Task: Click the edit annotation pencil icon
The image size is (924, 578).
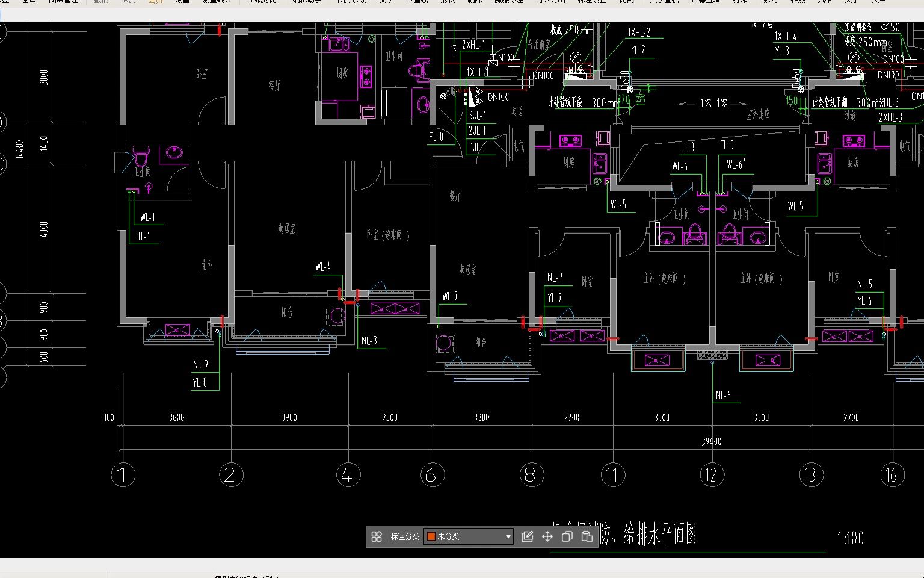Action: [x=527, y=536]
